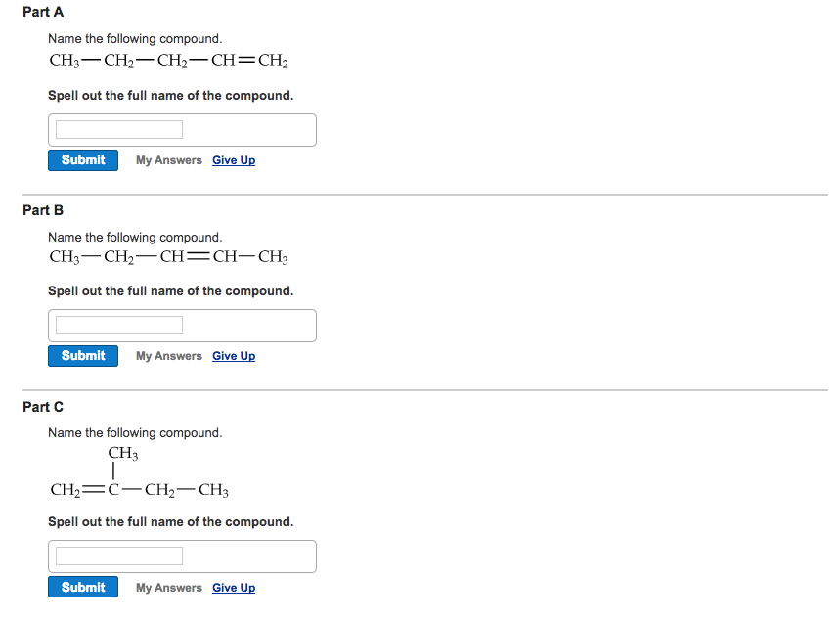Click the Submit button in Part C
This screenshot has height=619, width=840.
pyautogui.click(x=82, y=587)
